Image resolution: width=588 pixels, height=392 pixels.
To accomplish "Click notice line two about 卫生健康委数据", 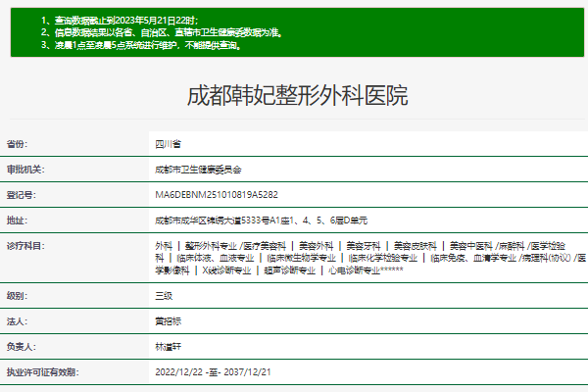I will tap(162, 33).
